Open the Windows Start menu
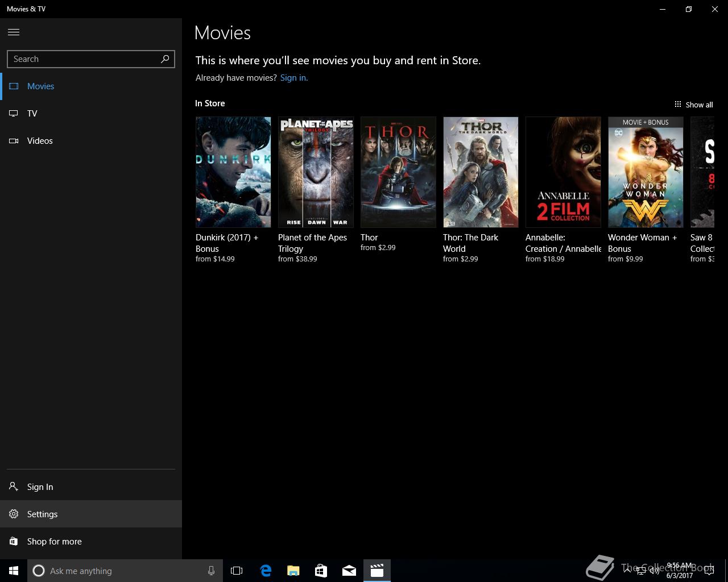 click(x=14, y=571)
